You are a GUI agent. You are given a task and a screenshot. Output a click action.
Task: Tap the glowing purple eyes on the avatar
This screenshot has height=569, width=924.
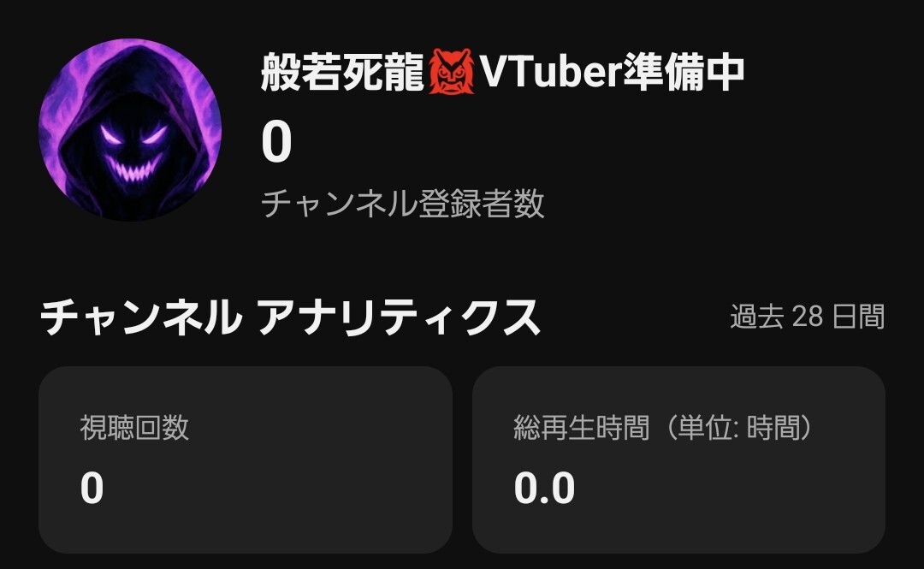(x=133, y=133)
